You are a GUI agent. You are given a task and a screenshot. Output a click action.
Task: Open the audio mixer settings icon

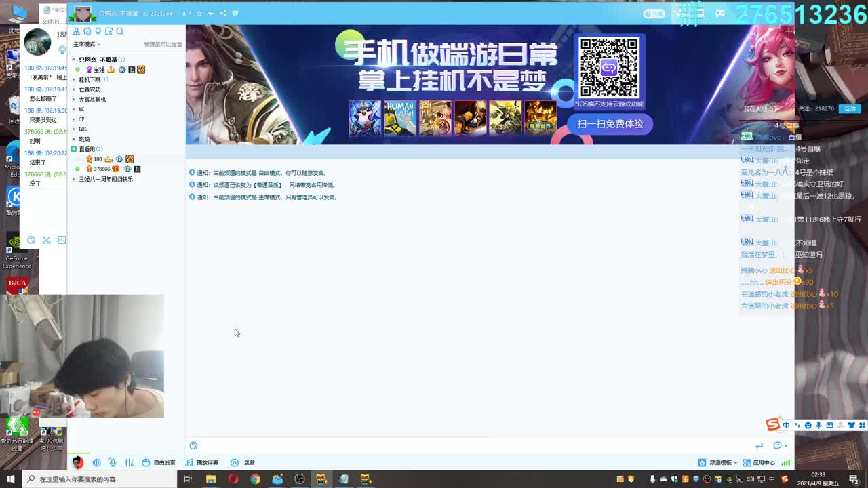[x=130, y=462]
